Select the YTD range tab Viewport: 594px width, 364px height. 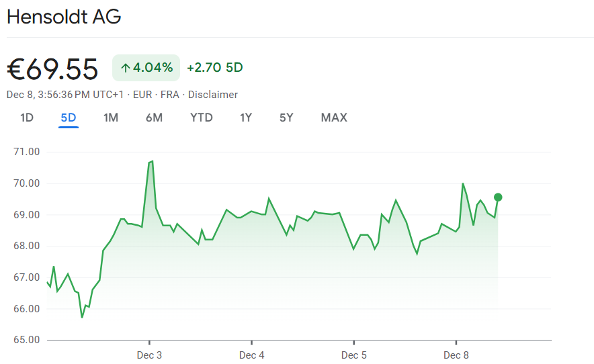[202, 118]
